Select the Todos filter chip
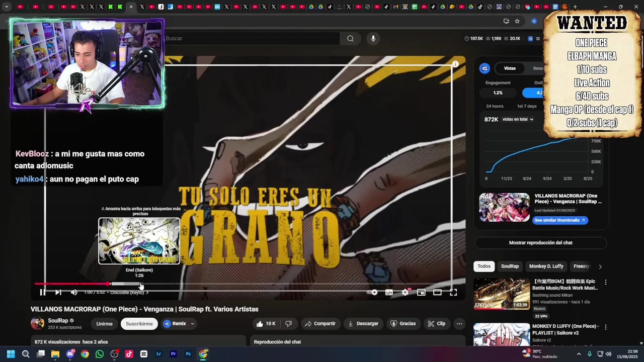 tap(484, 266)
